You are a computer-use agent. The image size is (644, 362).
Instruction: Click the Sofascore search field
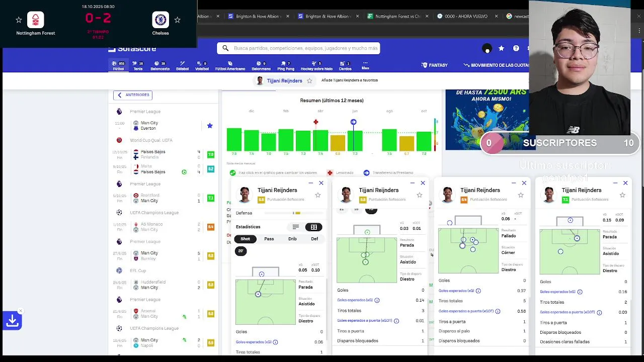pyautogui.click(x=298, y=48)
